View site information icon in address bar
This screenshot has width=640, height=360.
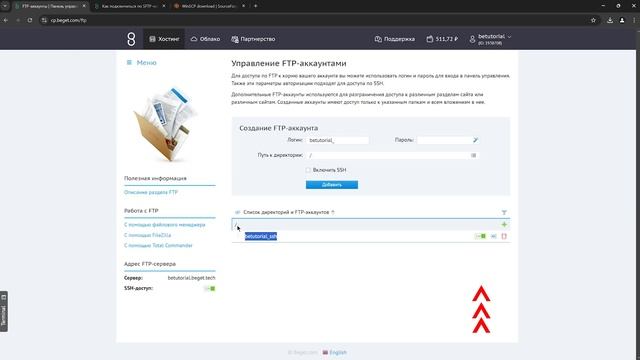click(x=44, y=20)
